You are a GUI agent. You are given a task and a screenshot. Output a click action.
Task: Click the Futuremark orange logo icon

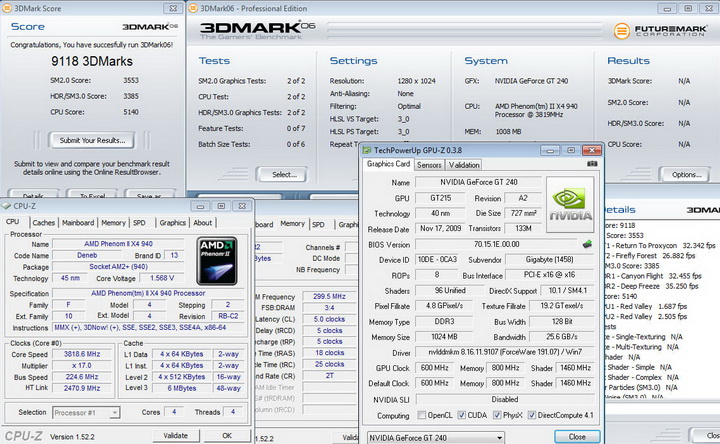coord(622,31)
